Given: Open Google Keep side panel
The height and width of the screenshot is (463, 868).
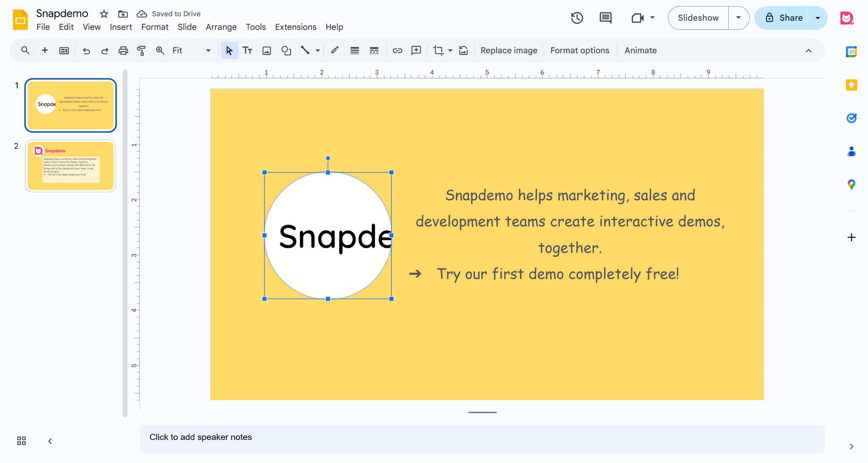Looking at the screenshot, I should point(851,85).
